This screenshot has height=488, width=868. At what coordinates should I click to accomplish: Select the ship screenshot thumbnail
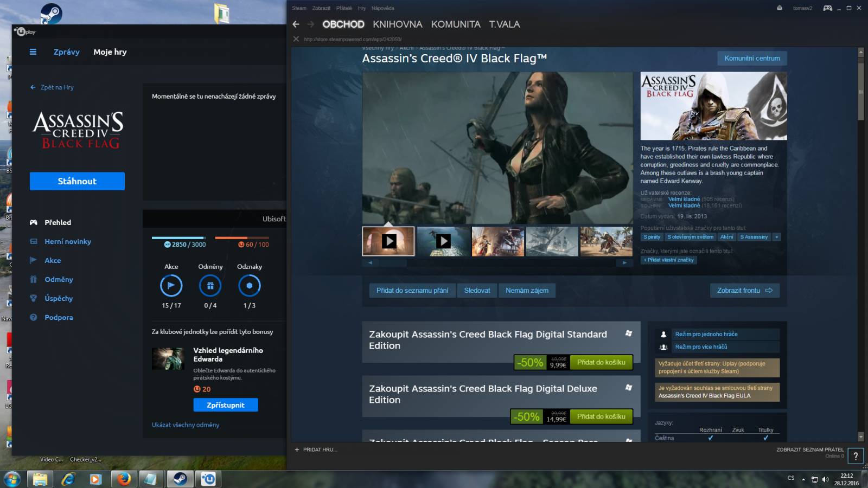552,241
